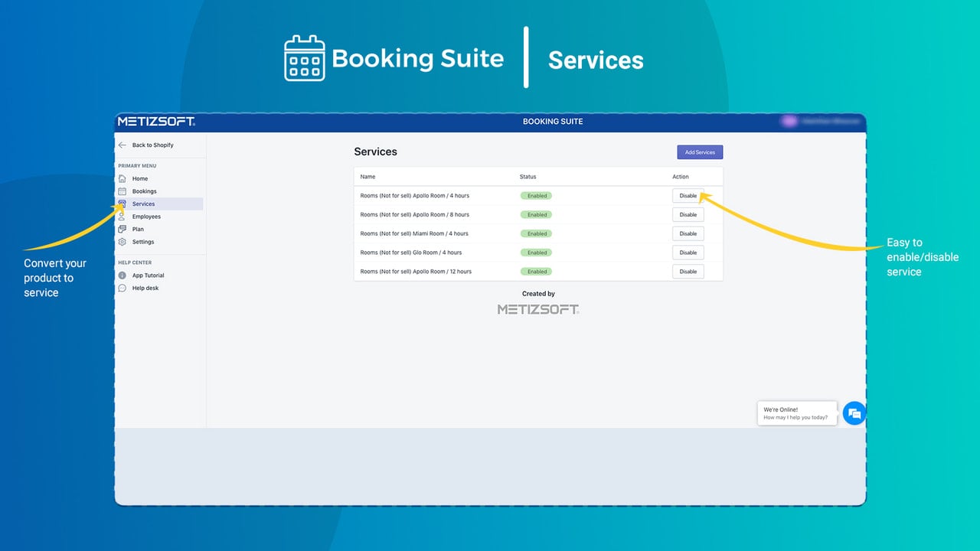980x551 pixels.
Task: Click the Services sidebar icon
Action: click(122, 204)
